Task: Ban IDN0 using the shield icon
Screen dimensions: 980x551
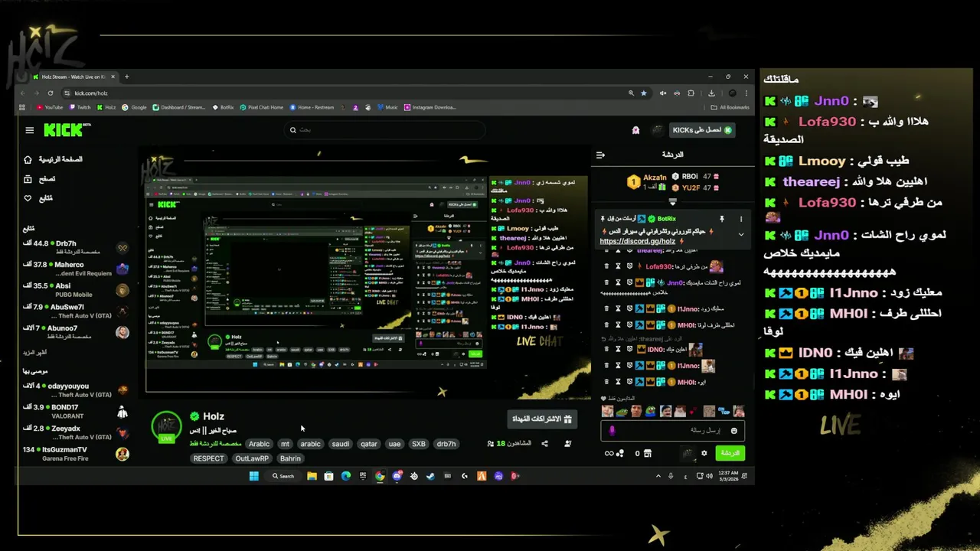Action: coord(629,349)
